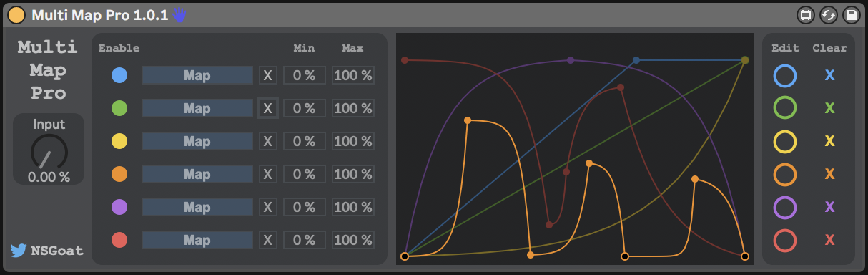The image size is (868, 275).
Task: Clear the yellow curve with its X
Action: [829, 141]
